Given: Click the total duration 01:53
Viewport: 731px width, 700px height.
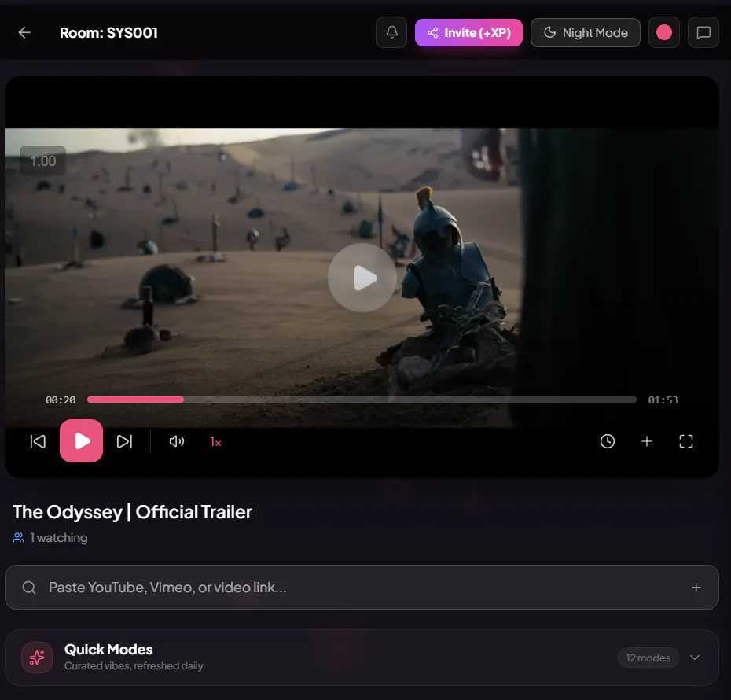Looking at the screenshot, I should tap(663, 400).
